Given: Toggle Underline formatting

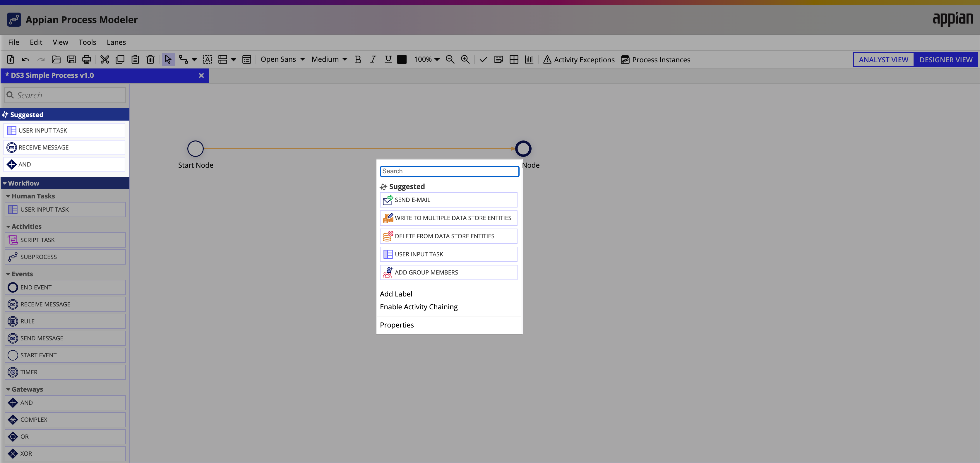Looking at the screenshot, I should click(x=388, y=59).
